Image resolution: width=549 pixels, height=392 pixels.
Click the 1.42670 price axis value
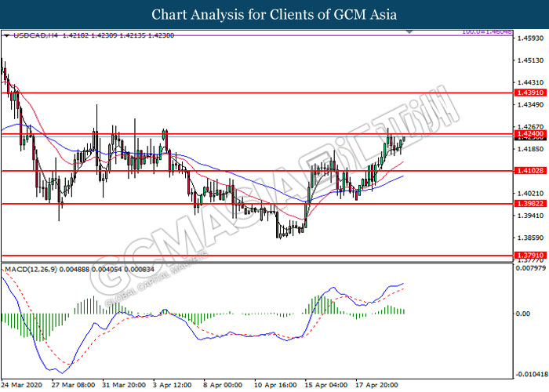pyautogui.click(x=530, y=127)
